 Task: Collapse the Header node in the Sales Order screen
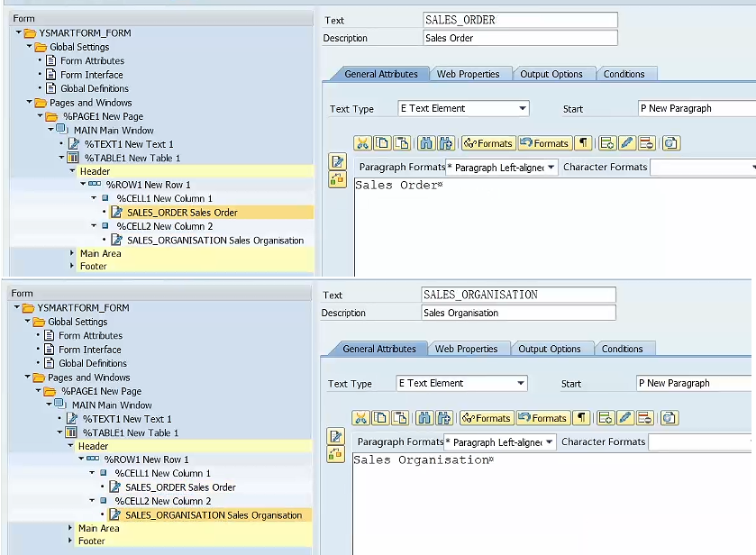click(72, 171)
